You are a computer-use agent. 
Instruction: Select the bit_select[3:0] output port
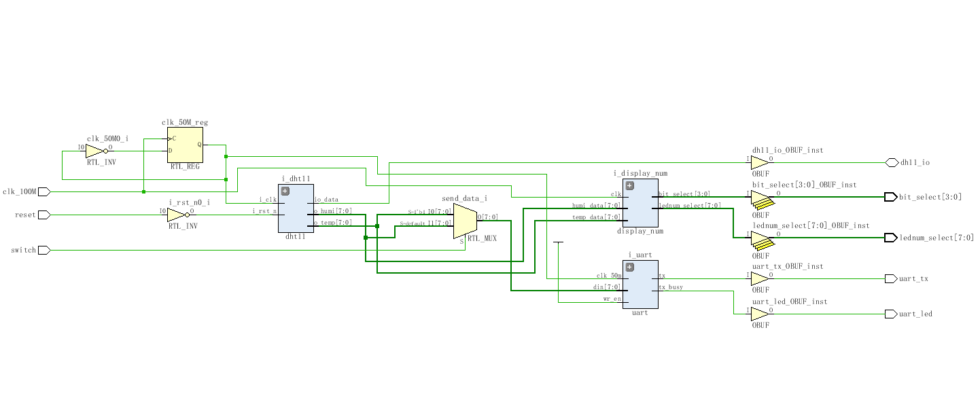890,197
